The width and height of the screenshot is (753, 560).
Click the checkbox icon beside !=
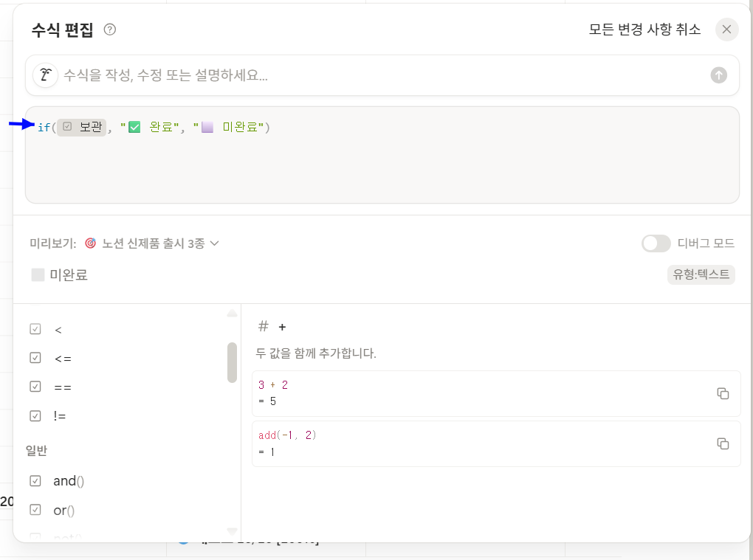(35, 415)
